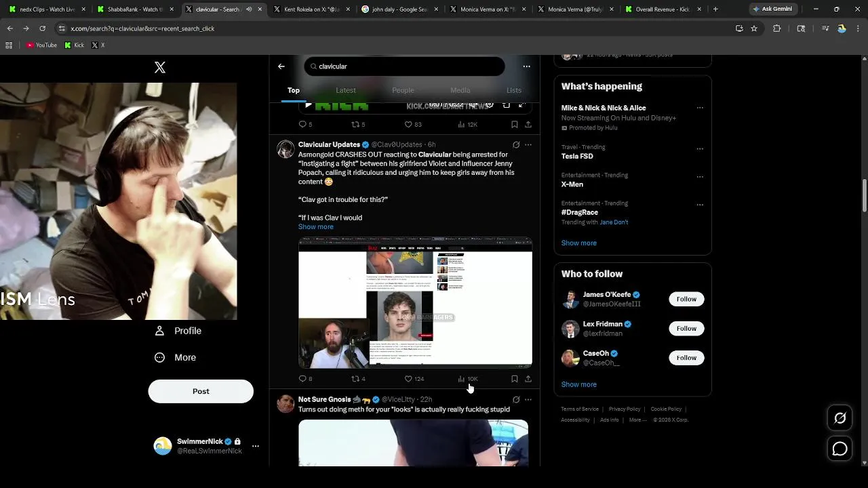The image size is (868, 488).
Task: Open Chrome apps grid icon
Action: 9,45
